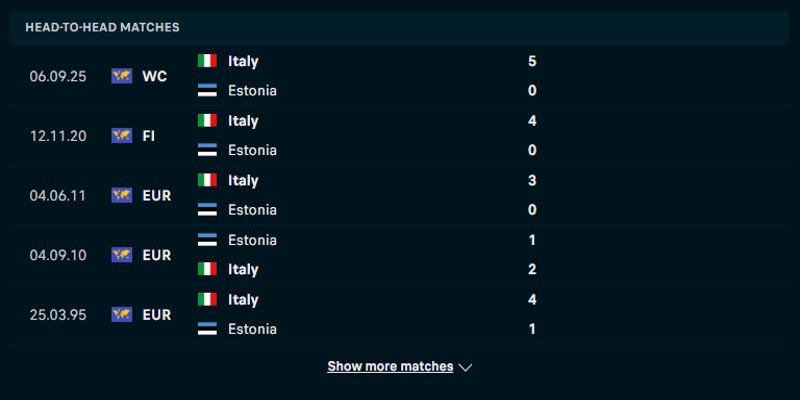Select the Italy team name in 04.06.11 match
The height and width of the screenshot is (400, 800).
tap(243, 181)
